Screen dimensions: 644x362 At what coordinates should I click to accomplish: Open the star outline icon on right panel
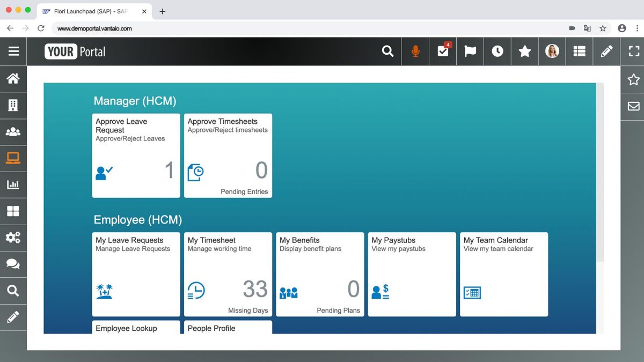pos(633,79)
